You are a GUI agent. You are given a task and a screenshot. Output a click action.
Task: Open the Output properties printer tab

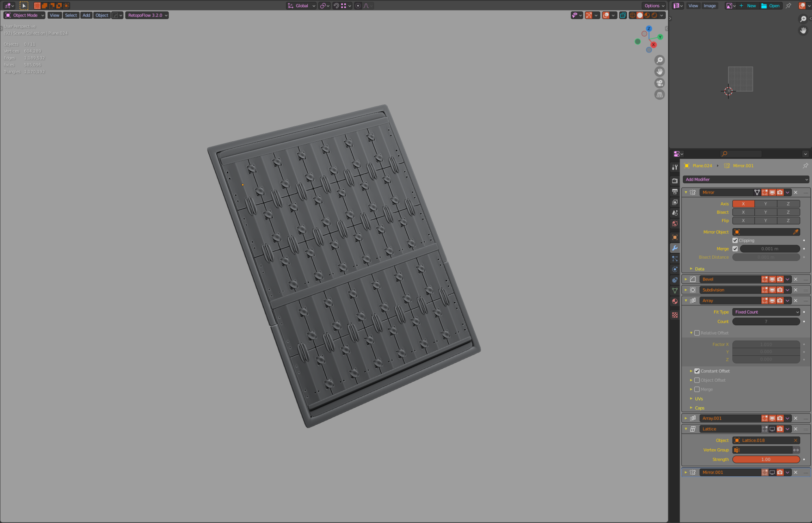click(x=675, y=191)
